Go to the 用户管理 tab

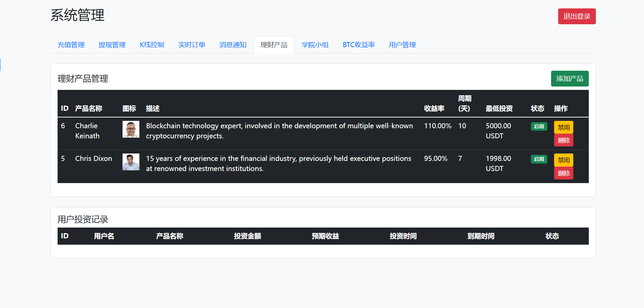[402, 45]
